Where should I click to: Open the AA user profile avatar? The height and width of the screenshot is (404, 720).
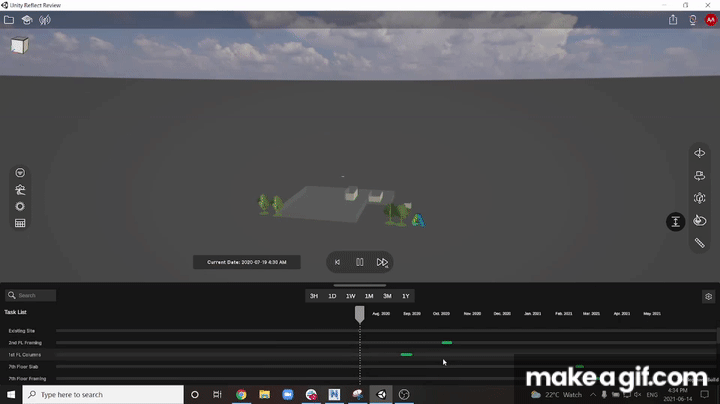click(x=711, y=19)
